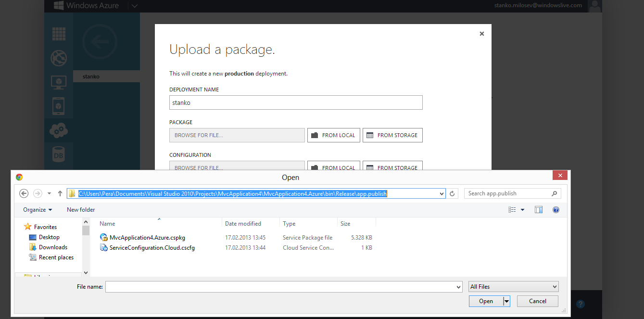
Task: Open the help question mark icon in file dialog
Action: (x=556, y=210)
